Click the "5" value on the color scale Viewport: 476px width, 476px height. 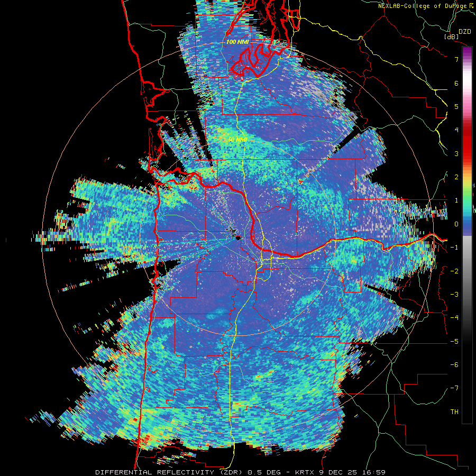click(456, 106)
